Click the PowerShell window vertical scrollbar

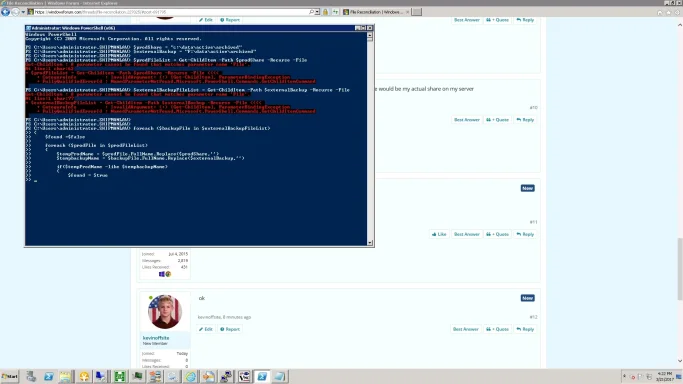pyautogui.click(x=370, y=139)
